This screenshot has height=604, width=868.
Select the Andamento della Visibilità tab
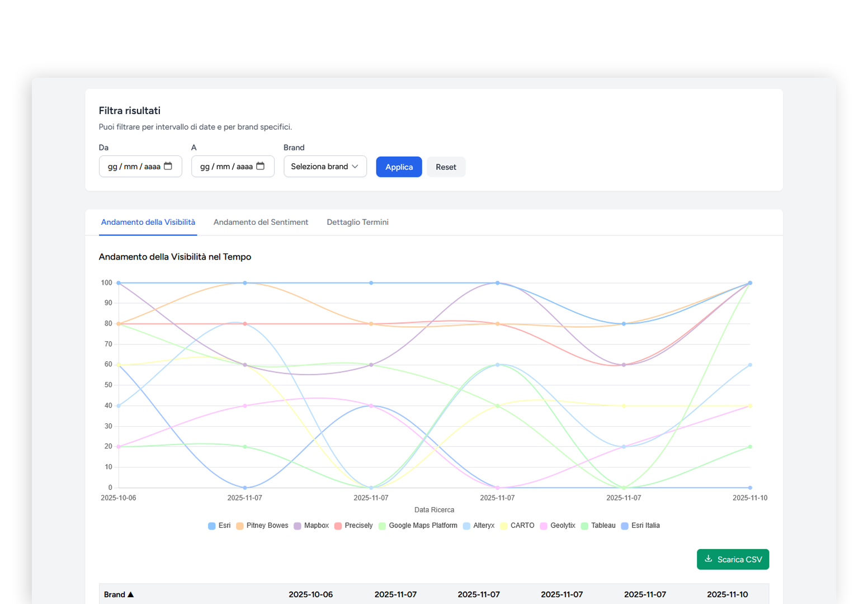coord(148,222)
